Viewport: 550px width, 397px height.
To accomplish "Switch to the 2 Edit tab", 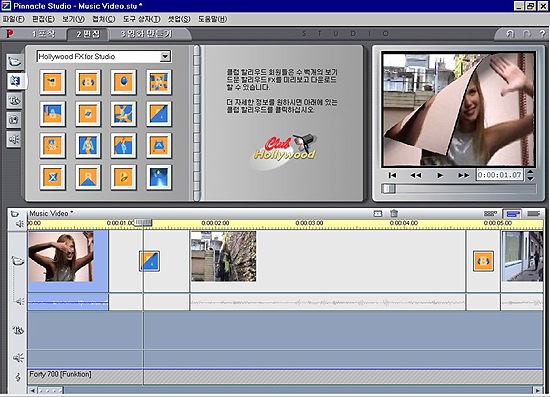I will click(88, 34).
